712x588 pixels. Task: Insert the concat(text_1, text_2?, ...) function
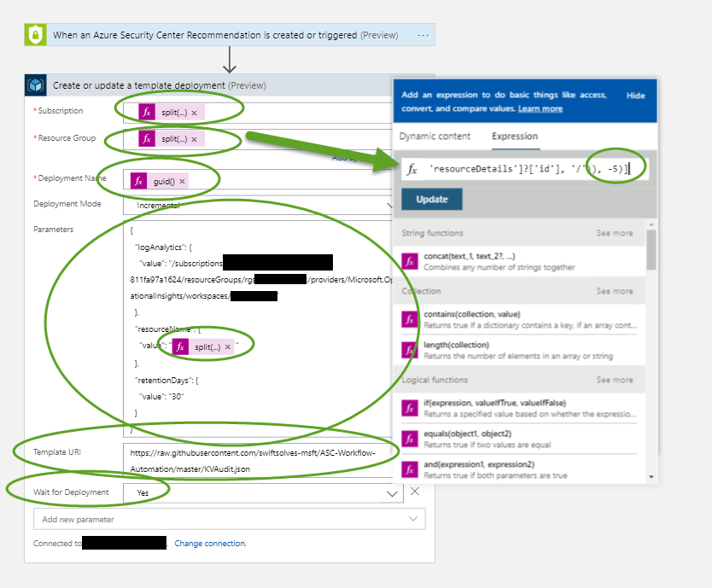(x=519, y=261)
